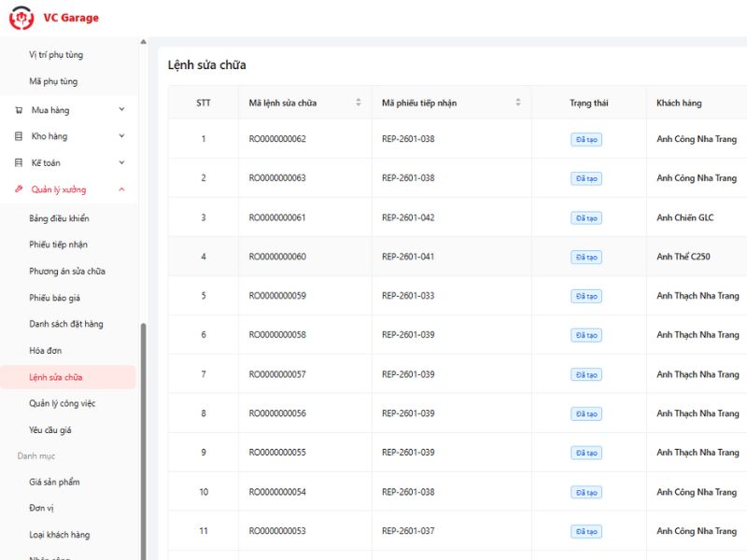Collapse the Quản lý xưởng menu chevron
Screen dimensions: 747x560
(121, 189)
